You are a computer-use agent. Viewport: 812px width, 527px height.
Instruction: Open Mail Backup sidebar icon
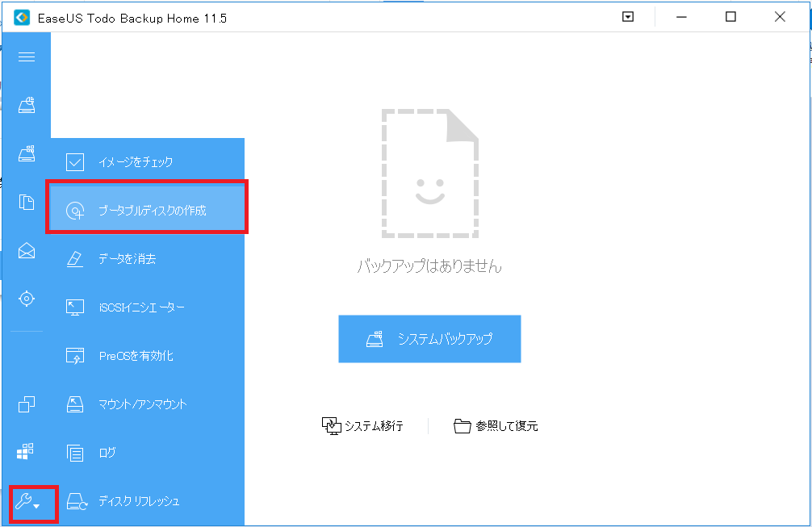(27, 250)
